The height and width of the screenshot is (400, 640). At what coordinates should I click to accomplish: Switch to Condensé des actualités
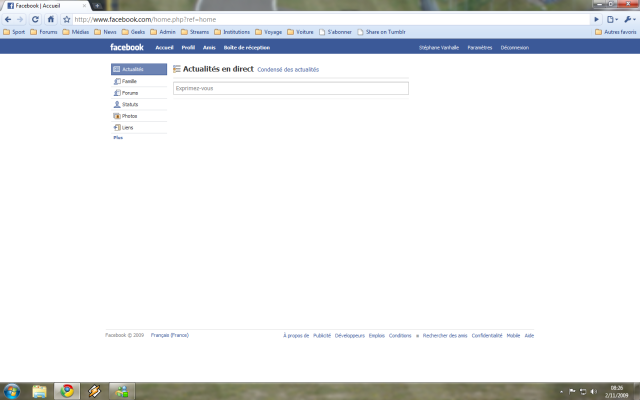pos(288,69)
